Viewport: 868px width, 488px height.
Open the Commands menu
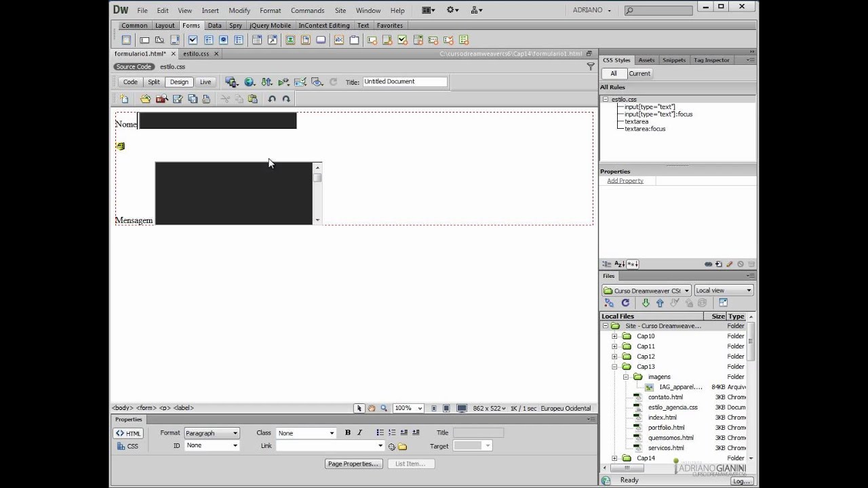[x=307, y=10]
